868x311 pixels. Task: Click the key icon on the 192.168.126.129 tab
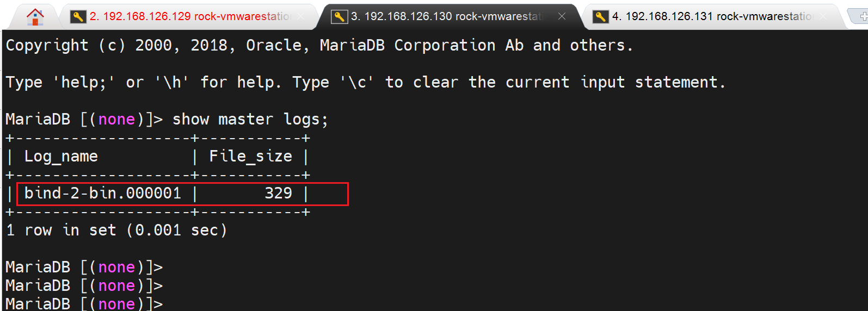tap(78, 17)
